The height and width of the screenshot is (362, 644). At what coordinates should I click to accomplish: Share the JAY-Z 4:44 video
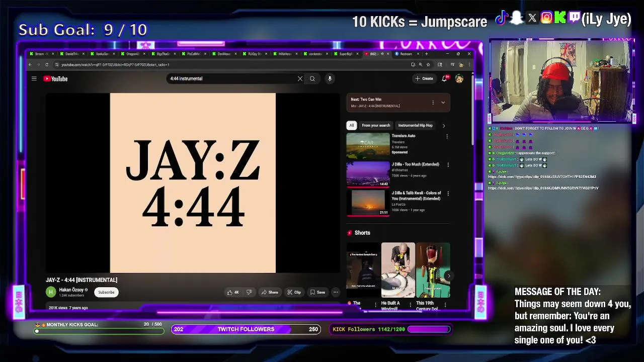270,292
